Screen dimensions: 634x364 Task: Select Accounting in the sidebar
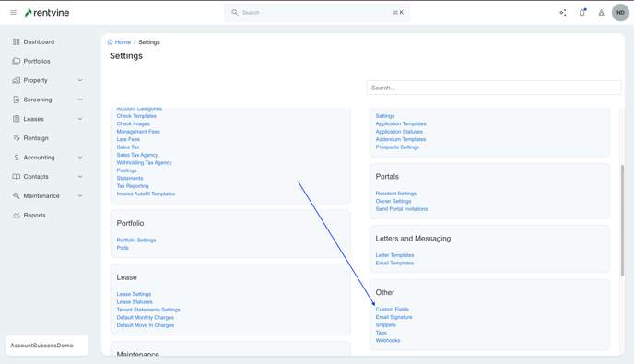39,158
